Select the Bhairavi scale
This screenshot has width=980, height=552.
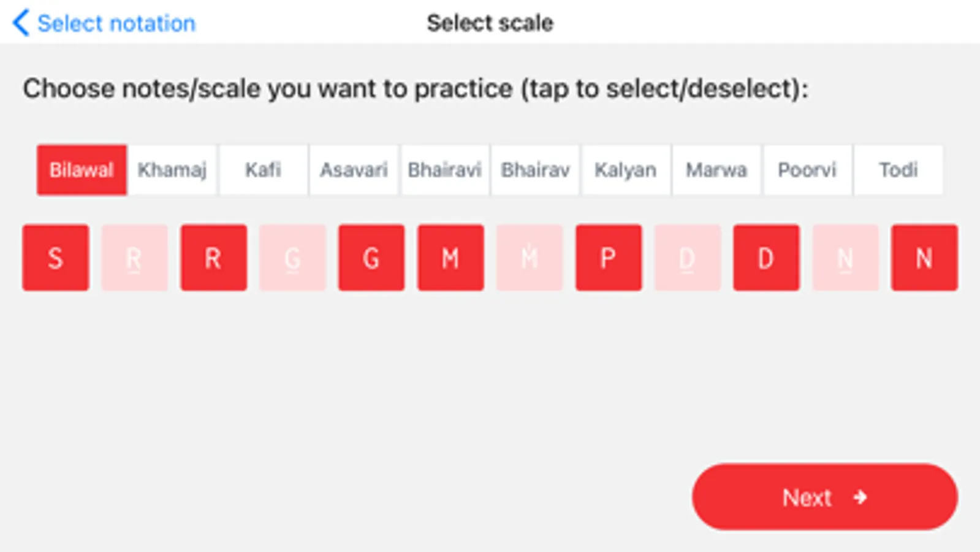pos(444,170)
